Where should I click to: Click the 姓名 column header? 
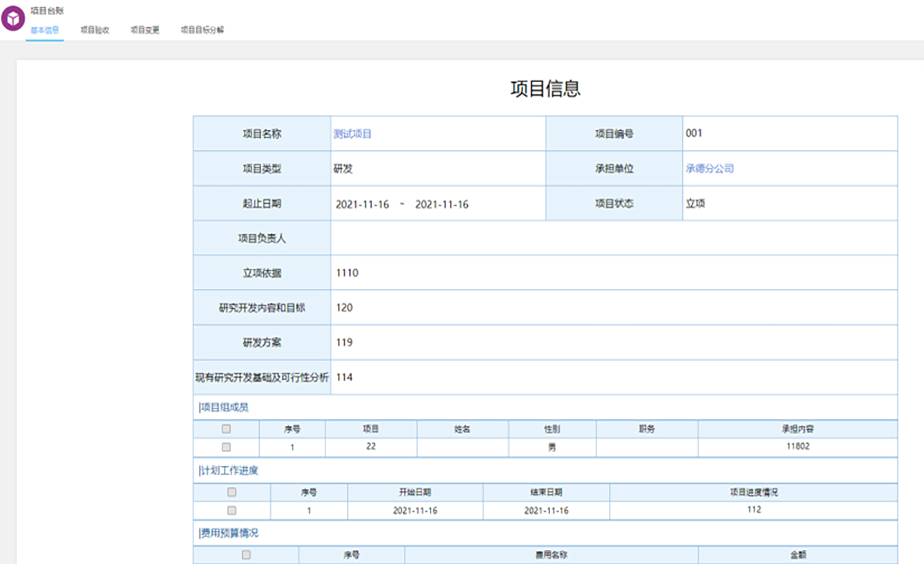(463, 430)
